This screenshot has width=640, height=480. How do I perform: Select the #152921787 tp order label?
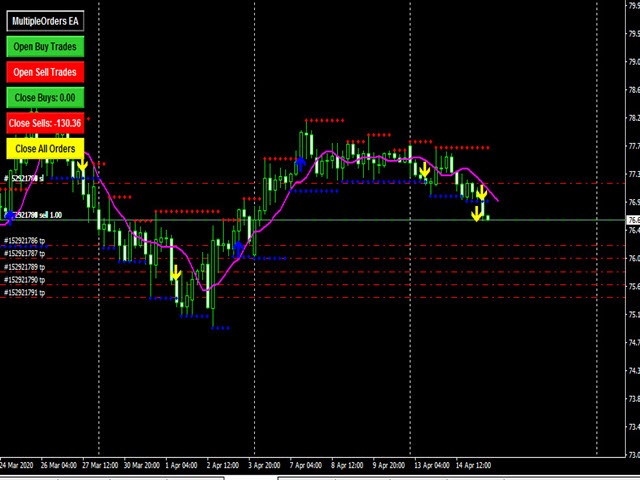pos(24,253)
